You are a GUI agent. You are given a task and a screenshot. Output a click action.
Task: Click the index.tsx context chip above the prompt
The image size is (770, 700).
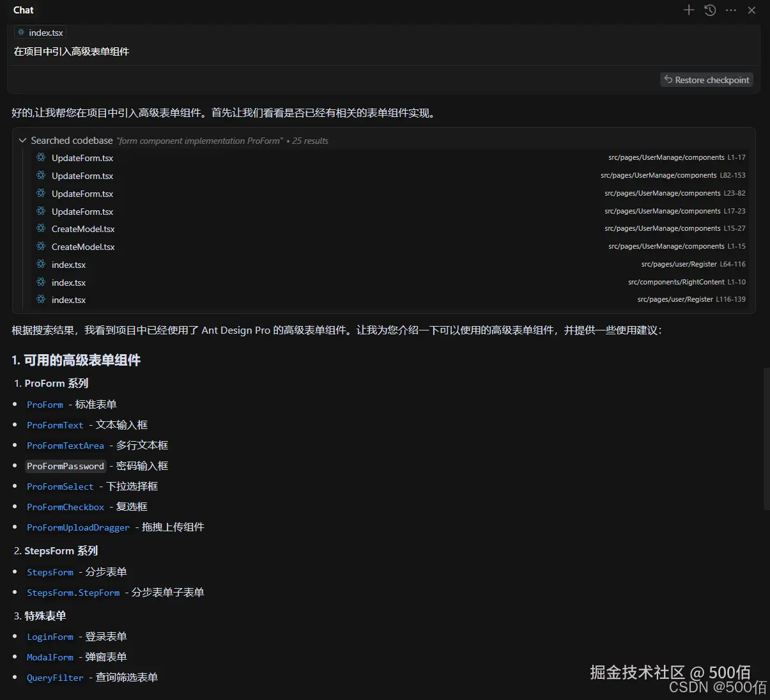coord(40,32)
